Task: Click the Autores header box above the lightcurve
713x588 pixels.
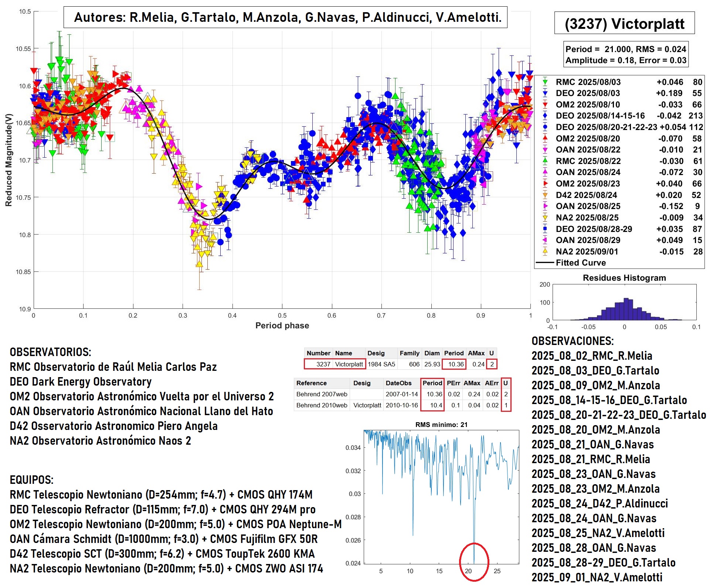Action: pyautogui.click(x=285, y=17)
